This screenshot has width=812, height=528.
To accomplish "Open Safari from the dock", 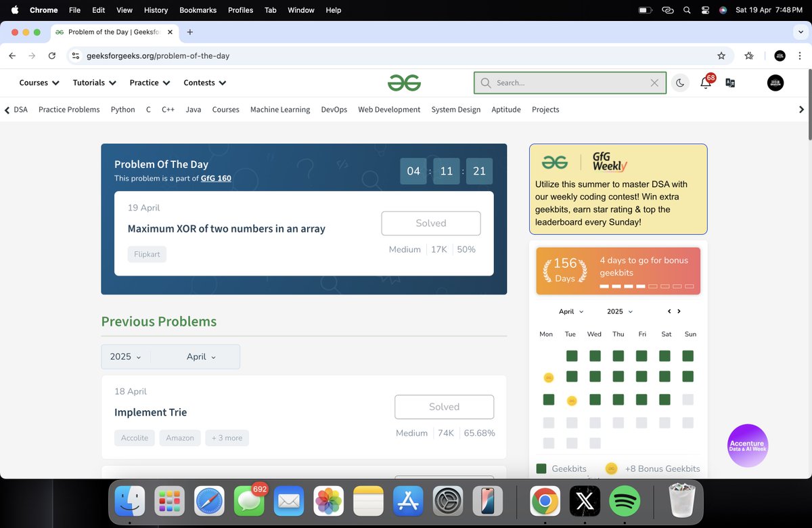I will (x=210, y=502).
